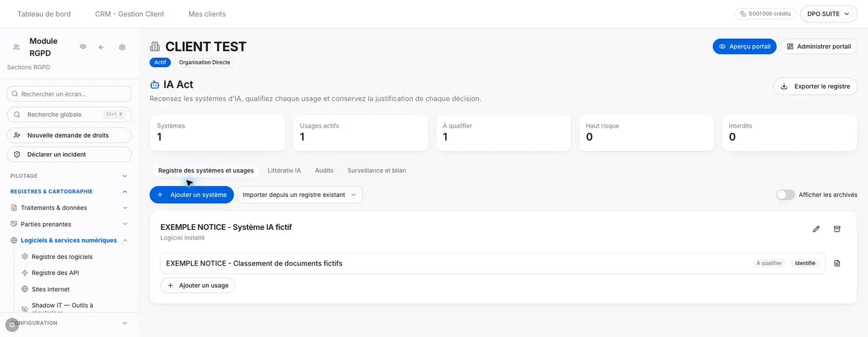Archive the EXEMPLE NOTICE system
Screen dimensions: 868x337
click(x=837, y=229)
